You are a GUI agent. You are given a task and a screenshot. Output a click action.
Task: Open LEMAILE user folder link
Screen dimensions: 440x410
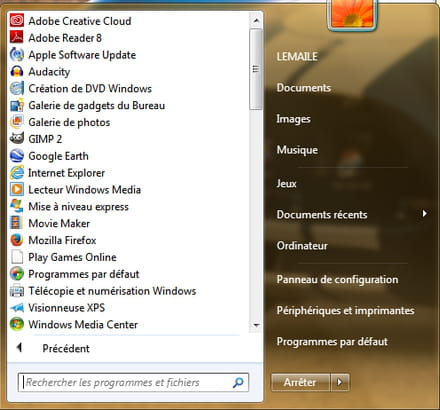point(297,56)
